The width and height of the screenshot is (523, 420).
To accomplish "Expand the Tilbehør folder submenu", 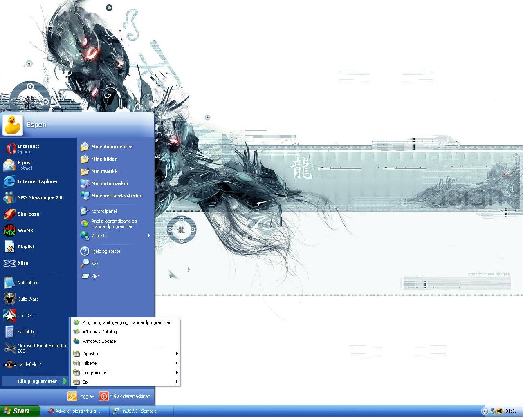I will [x=126, y=363].
